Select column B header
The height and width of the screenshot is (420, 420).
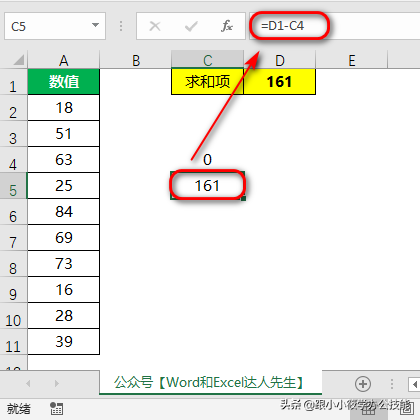(136, 60)
